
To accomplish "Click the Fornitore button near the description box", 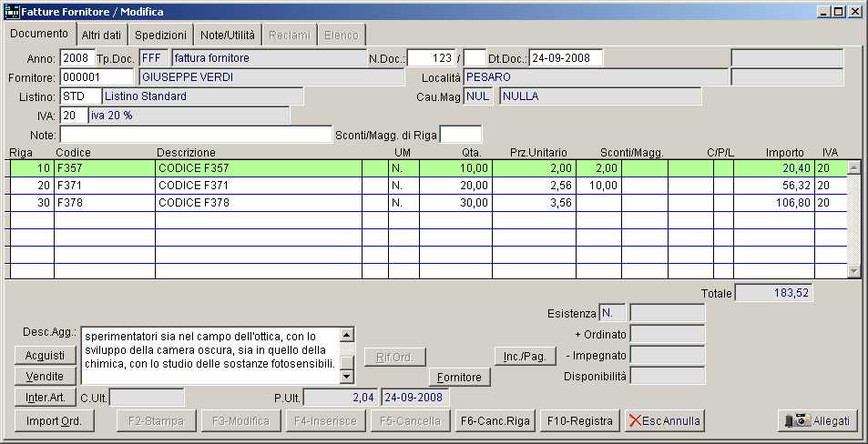I will point(459,377).
